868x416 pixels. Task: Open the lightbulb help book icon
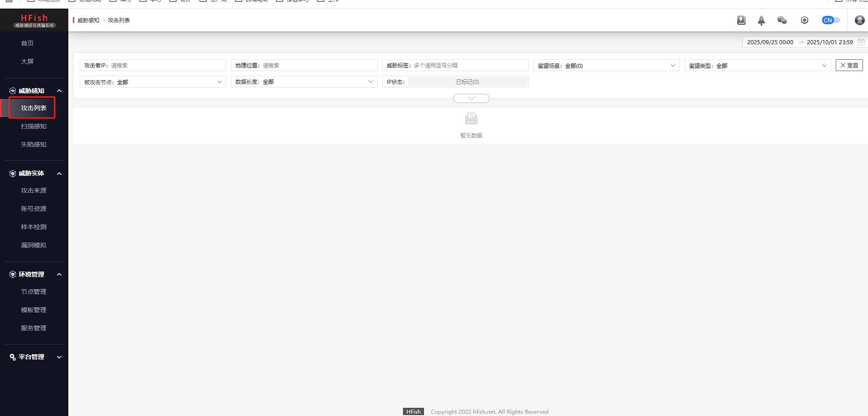click(x=741, y=20)
